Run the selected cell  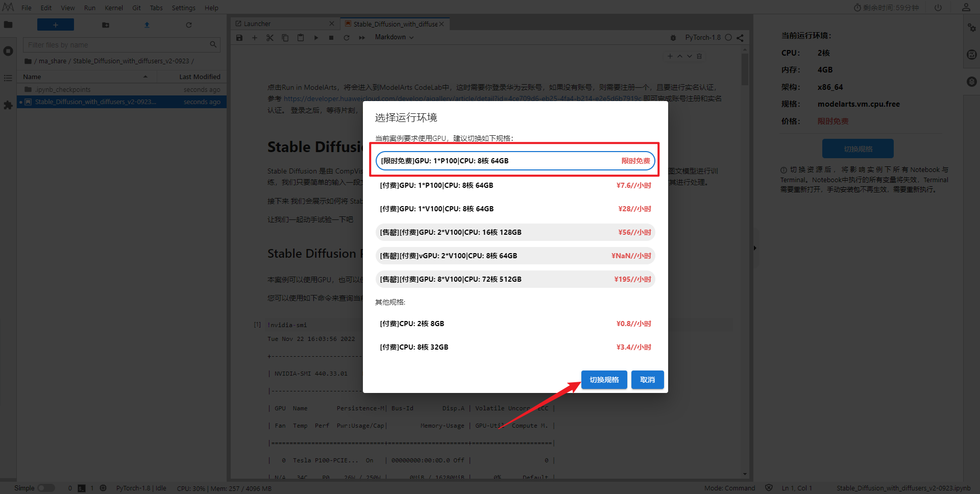tap(316, 38)
